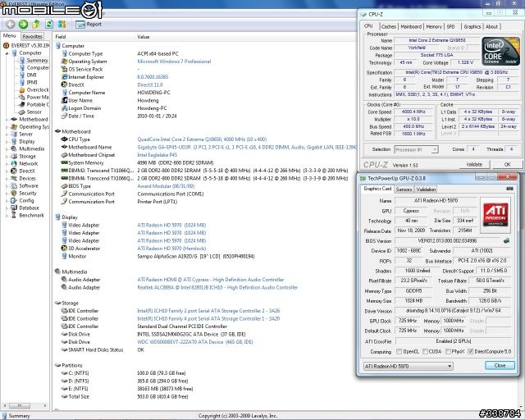Expand the Display tree node

[x=7, y=142]
